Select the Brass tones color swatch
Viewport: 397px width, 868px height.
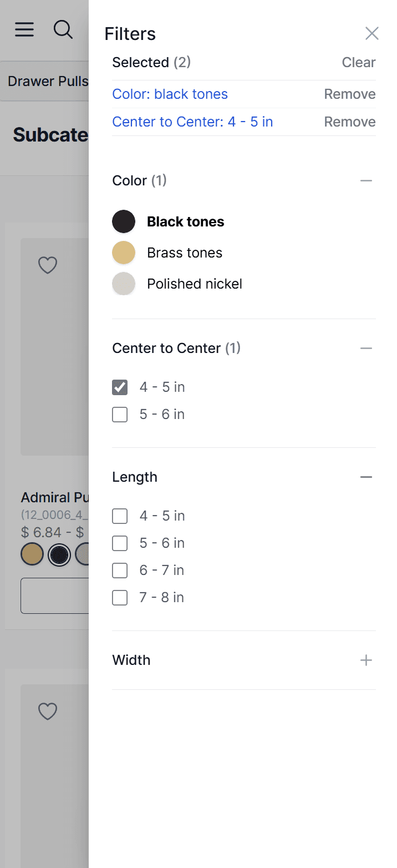[124, 253]
